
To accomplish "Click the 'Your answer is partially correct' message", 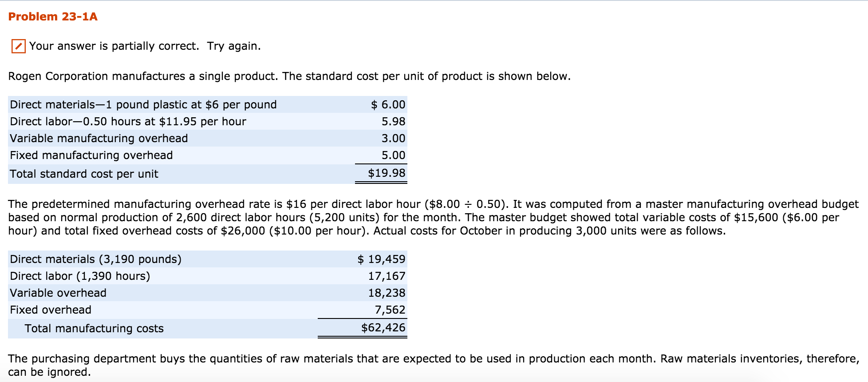I will (x=145, y=46).
